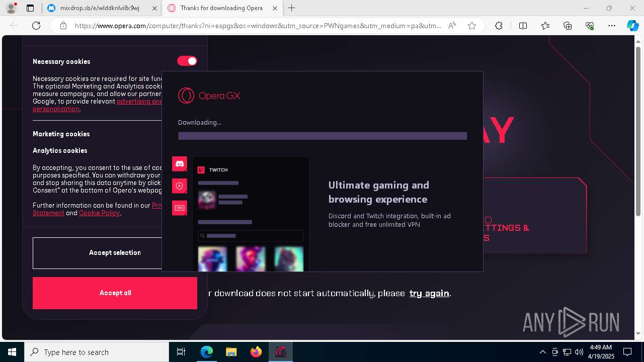Open the Cookie Policy link
Image resolution: width=644 pixels, height=362 pixels.
[99, 213]
